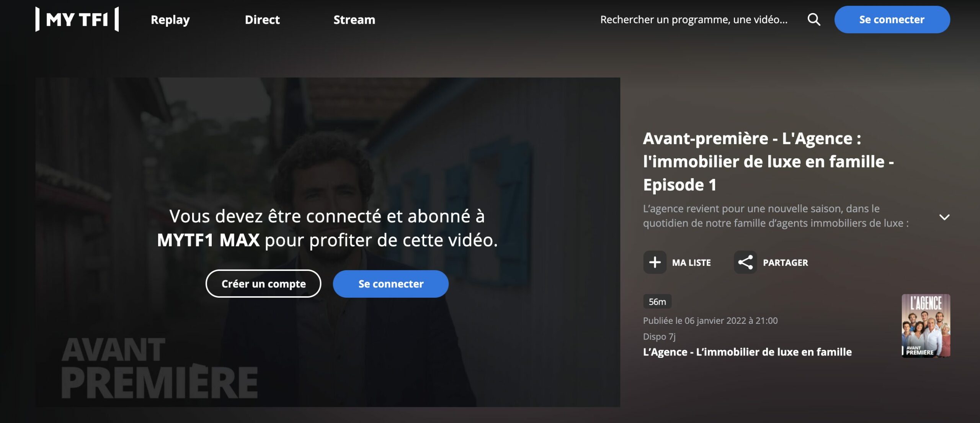980x423 pixels.
Task: Open the Replay menu item
Action: point(170,20)
